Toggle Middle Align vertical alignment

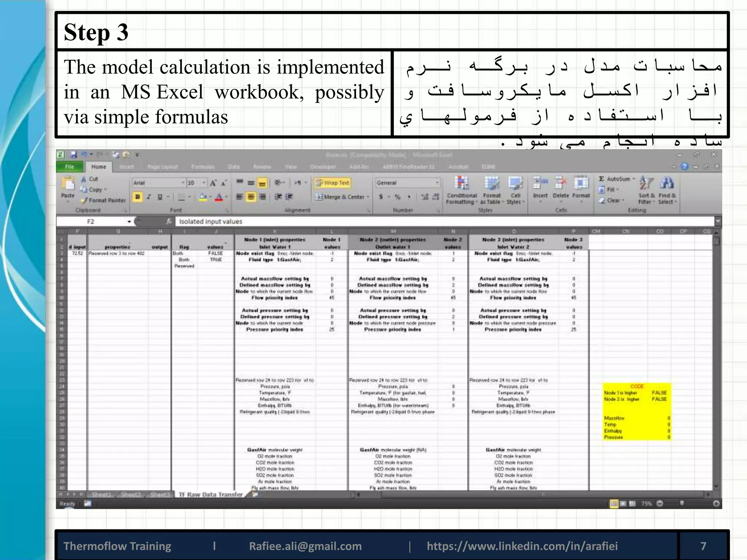251,183
